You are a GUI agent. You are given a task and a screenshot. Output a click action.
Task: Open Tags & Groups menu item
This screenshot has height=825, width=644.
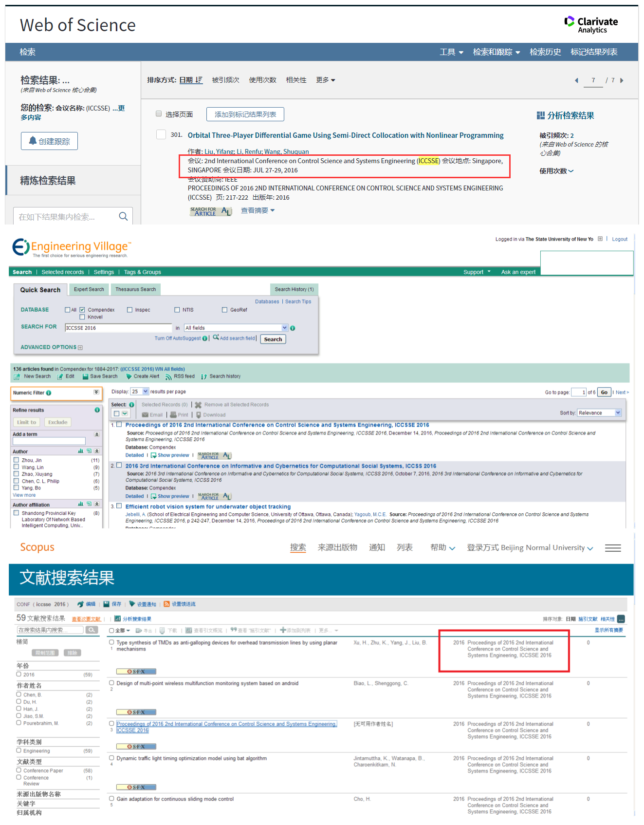[142, 272]
